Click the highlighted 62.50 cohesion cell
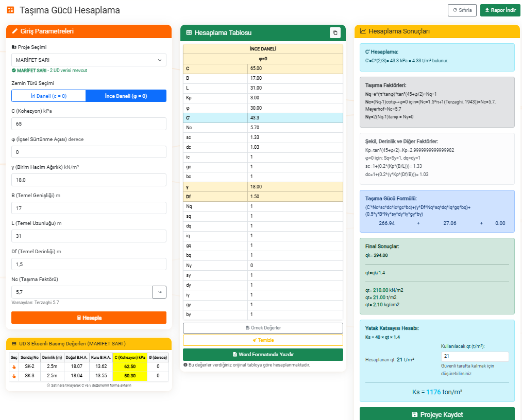522x420 pixels. pos(130,366)
